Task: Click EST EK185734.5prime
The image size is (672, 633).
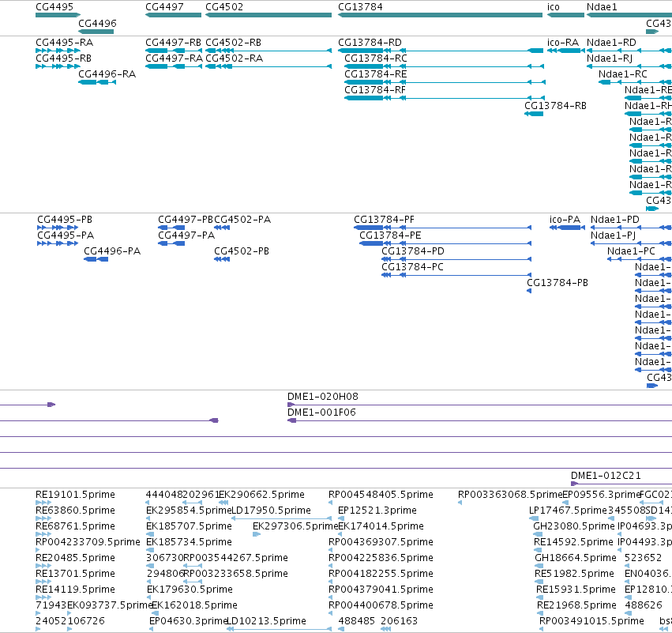Action: coord(189,542)
